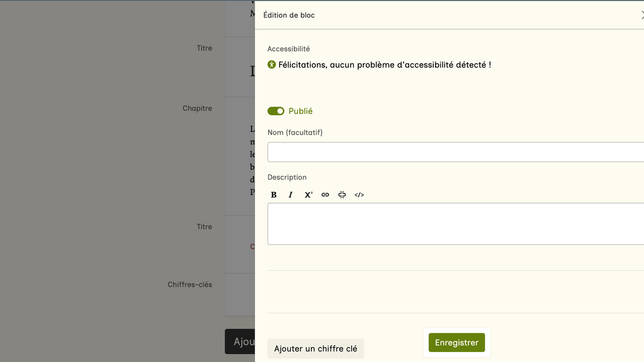Click the Publié label text

[300, 111]
